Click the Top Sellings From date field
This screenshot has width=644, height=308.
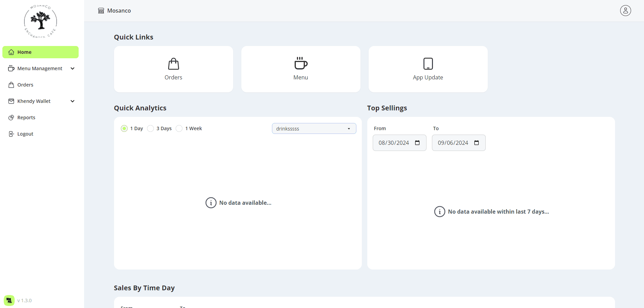(x=394, y=143)
